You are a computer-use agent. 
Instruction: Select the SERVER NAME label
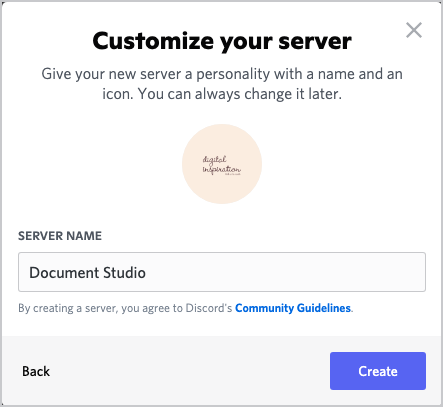pyautogui.click(x=60, y=236)
